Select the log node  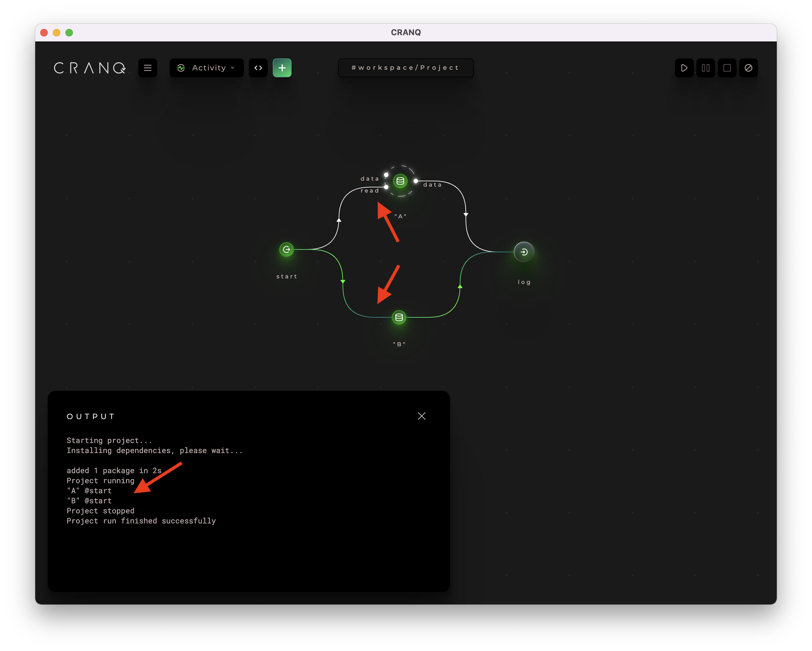pos(524,252)
